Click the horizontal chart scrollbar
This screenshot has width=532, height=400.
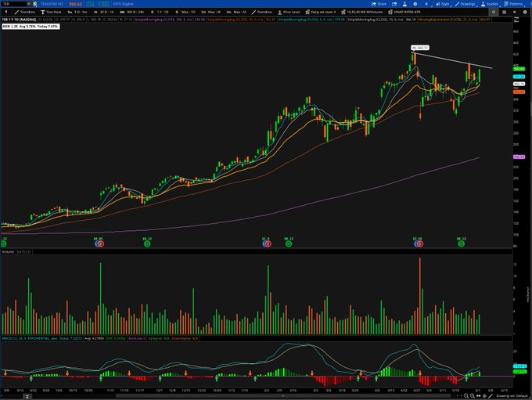(283, 396)
